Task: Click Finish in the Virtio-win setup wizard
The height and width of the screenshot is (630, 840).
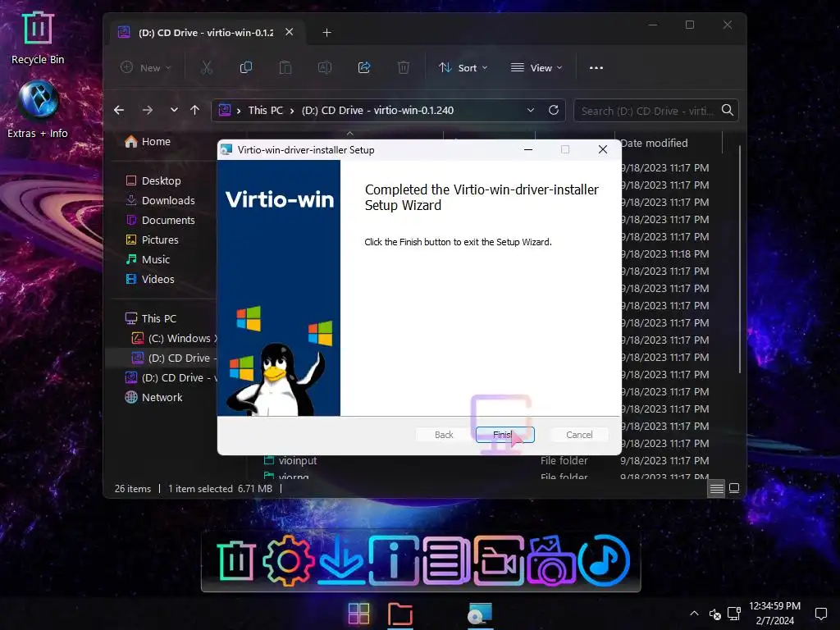Action: click(x=504, y=435)
